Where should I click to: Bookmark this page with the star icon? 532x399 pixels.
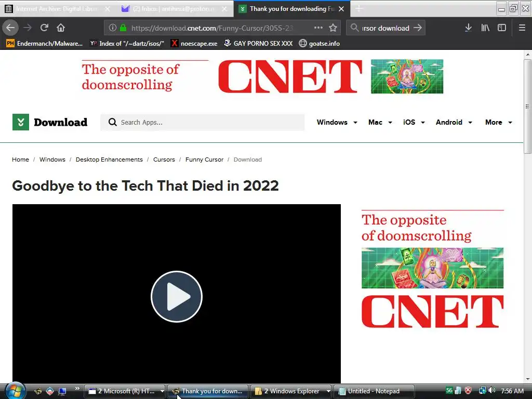[x=333, y=28]
